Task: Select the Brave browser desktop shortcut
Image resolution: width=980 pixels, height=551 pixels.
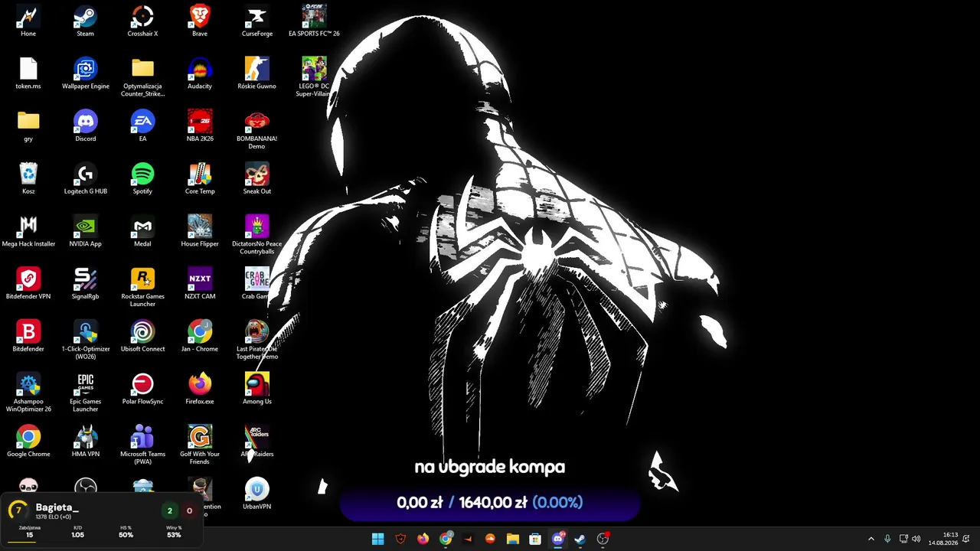Action: point(200,21)
